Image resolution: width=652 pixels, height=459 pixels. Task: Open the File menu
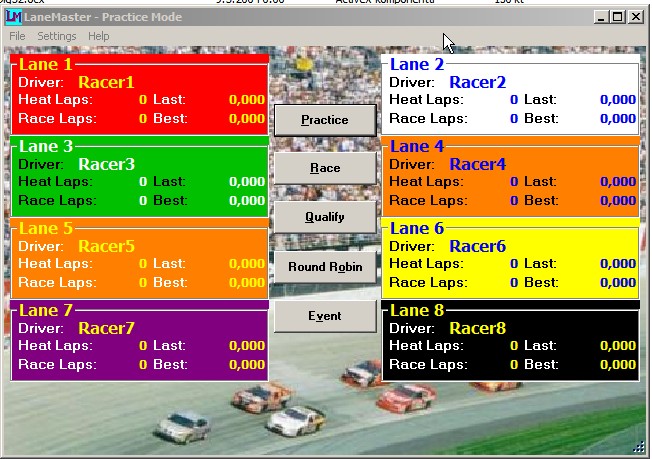(17, 36)
